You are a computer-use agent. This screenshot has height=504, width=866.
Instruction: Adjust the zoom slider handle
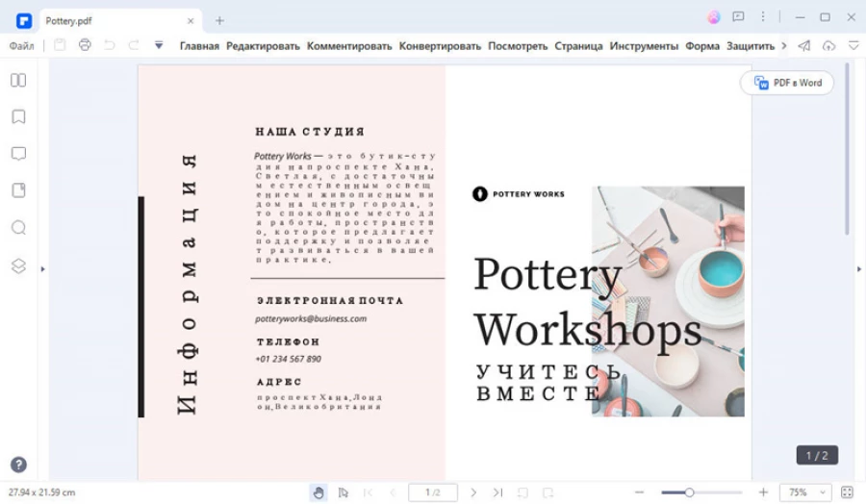[x=689, y=492]
